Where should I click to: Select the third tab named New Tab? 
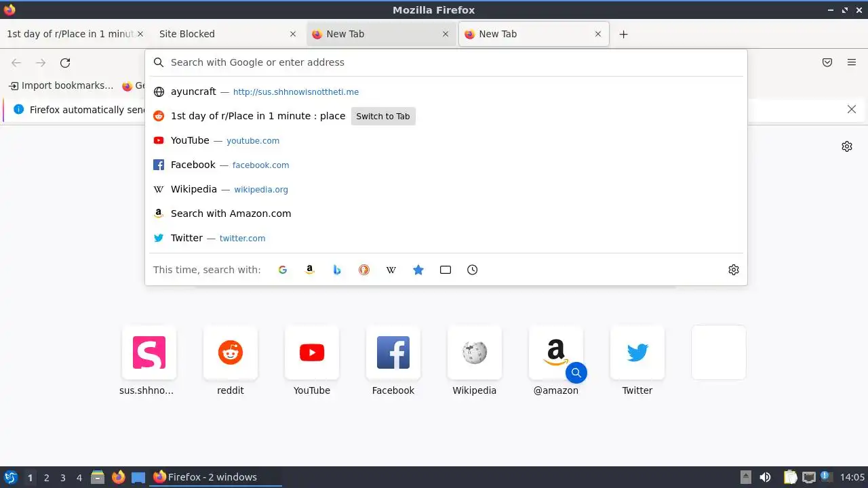381,34
